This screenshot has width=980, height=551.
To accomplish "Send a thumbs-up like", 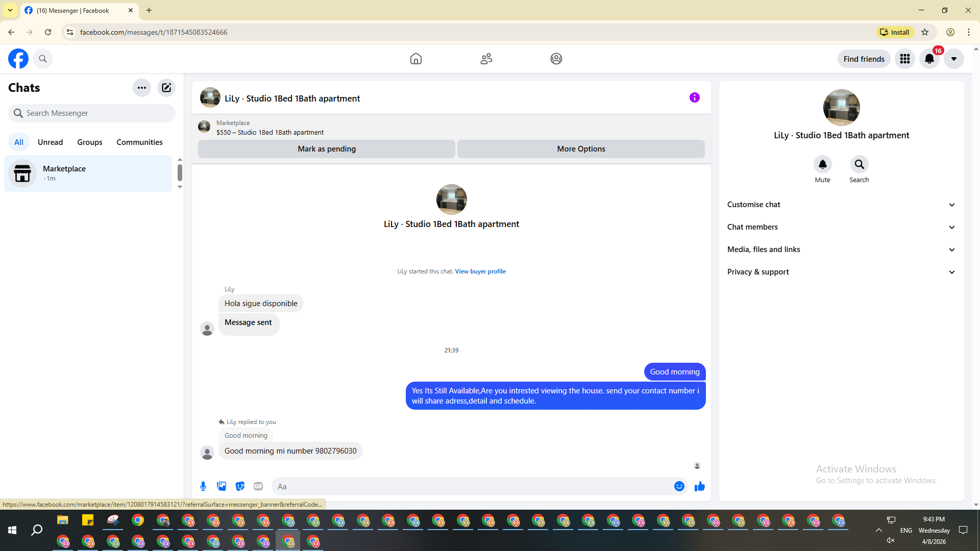I will tap(699, 486).
